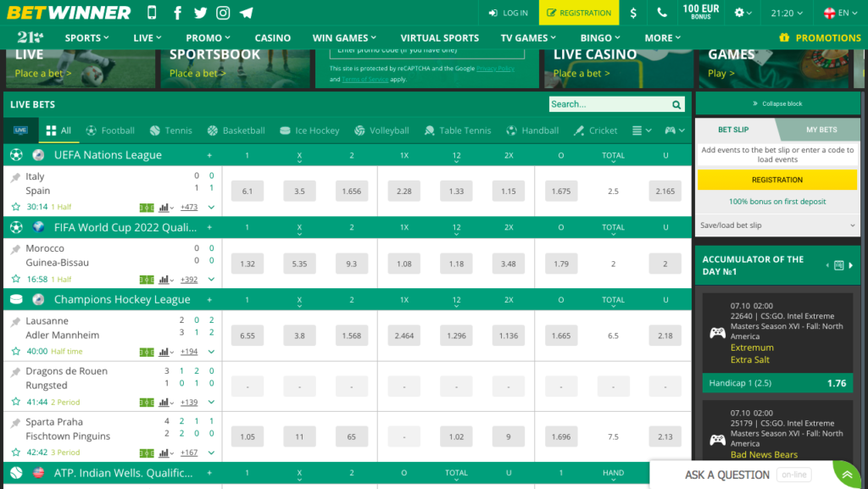Open the accumulator calculator icon
Viewport: 868px width, 489px height.
click(838, 265)
